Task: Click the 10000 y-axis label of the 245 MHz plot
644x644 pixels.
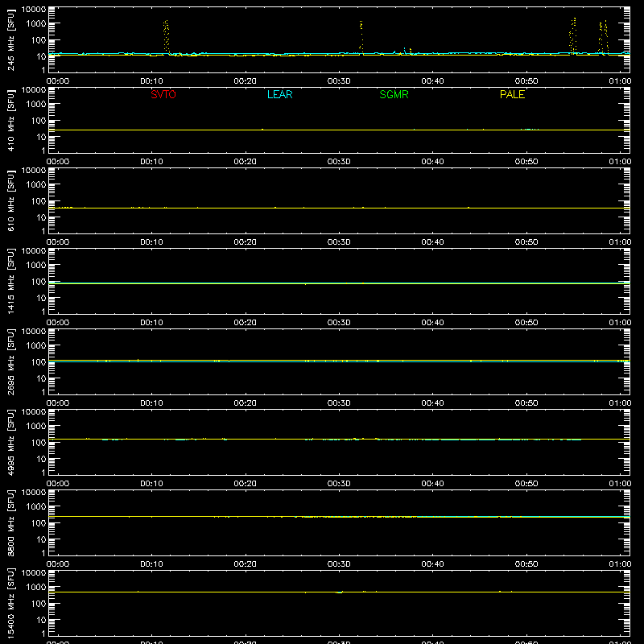Action: pyautogui.click(x=34, y=10)
